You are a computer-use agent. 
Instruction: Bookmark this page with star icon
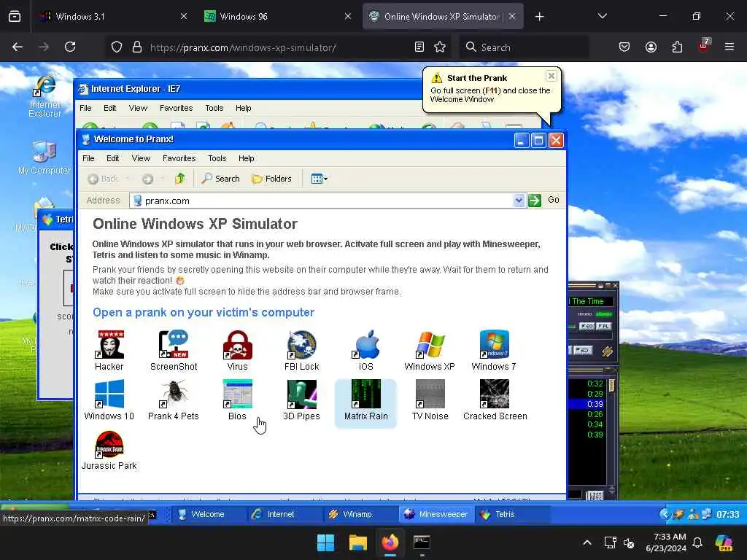coord(440,47)
